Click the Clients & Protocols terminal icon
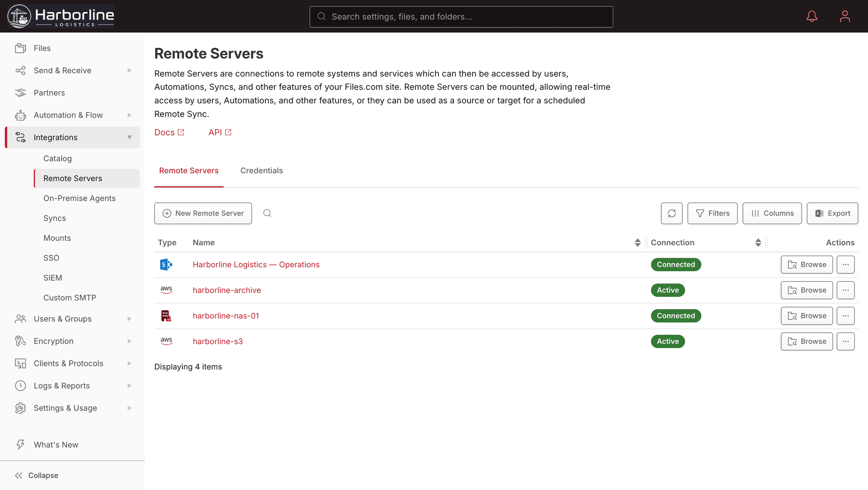 [x=20, y=363]
